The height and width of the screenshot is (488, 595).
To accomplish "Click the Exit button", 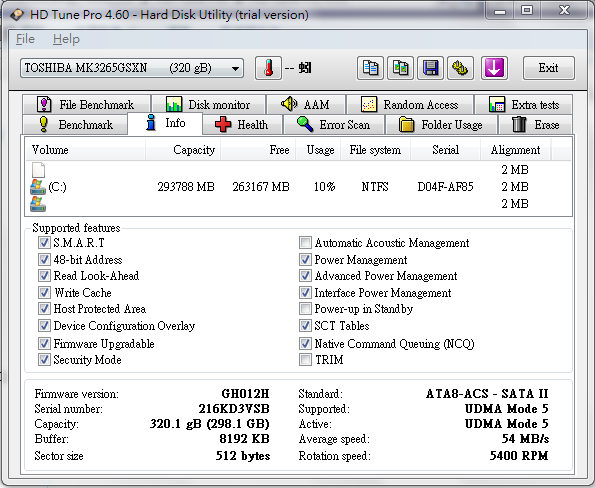I will (549, 68).
